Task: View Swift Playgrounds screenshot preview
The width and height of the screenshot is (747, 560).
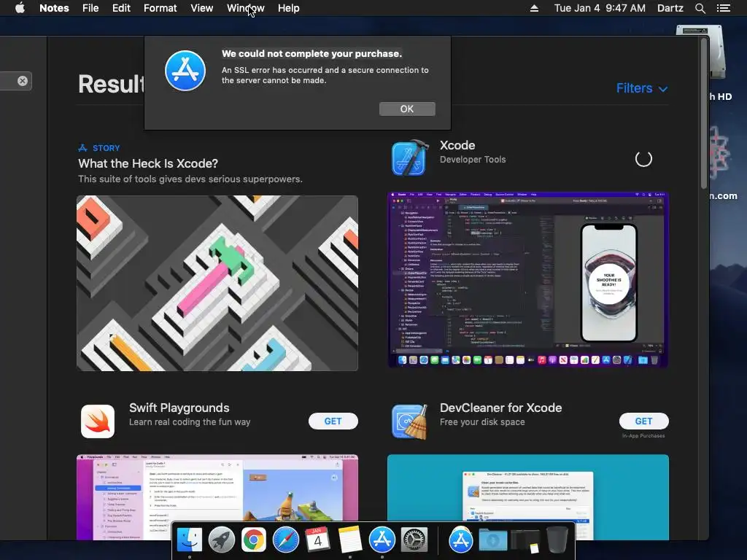Action: 217,497
